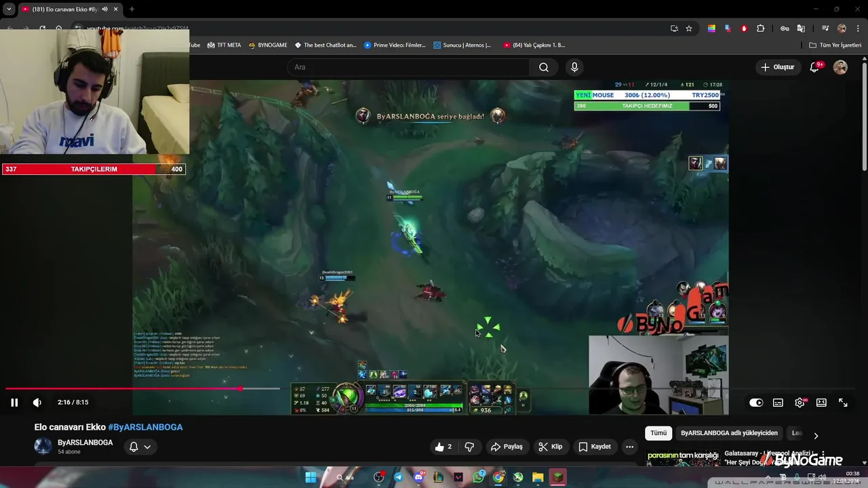Mute the video volume
The width and height of the screenshot is (868, 488).
click(37, 403)
